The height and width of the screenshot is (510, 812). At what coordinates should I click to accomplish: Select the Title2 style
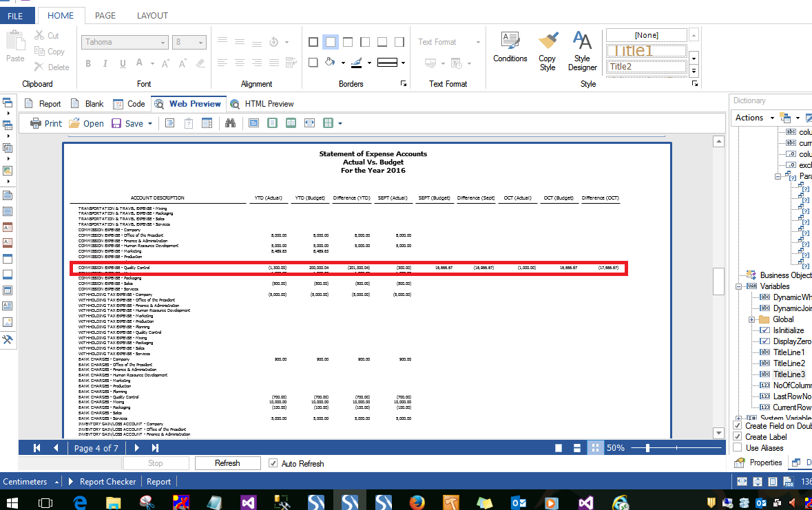click(646, 66)
